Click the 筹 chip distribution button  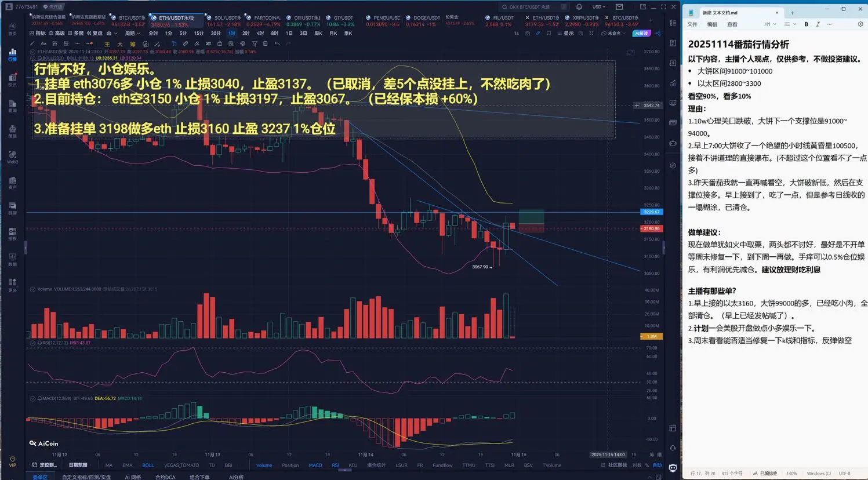click(132, 44)
